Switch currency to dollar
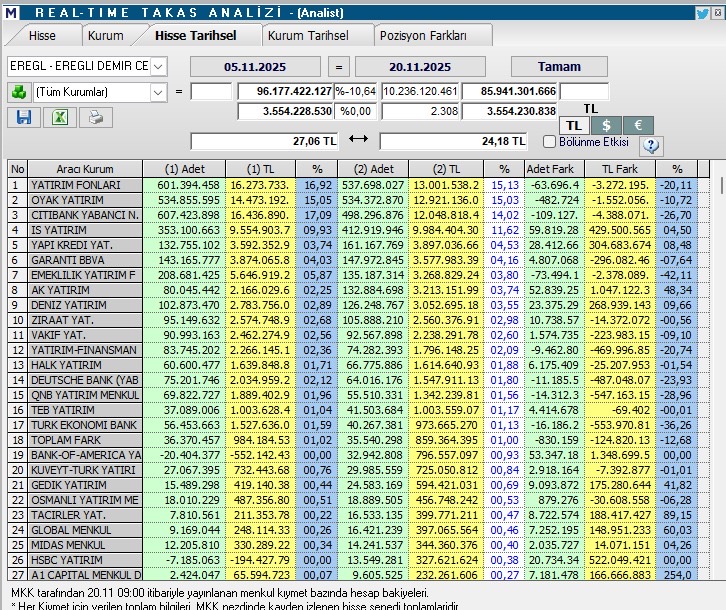726x610 pixels. pyautogui.click(x=605, y=125)
